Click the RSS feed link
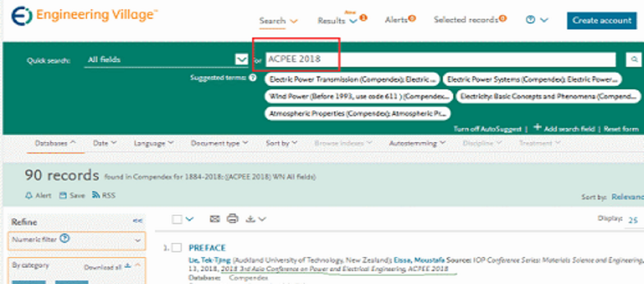Screen dimensions: 644x284 (x=104, y=196)
